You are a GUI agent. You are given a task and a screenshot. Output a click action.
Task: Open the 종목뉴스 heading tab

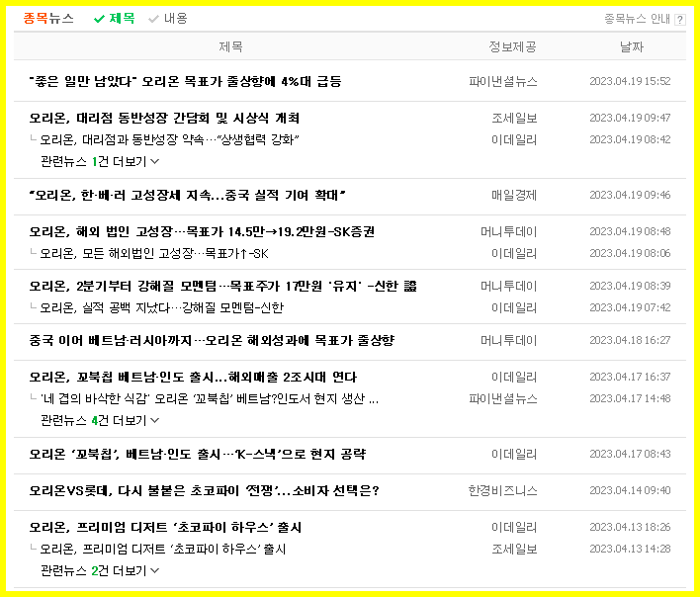pyautogui.click(x=48, y=19)
